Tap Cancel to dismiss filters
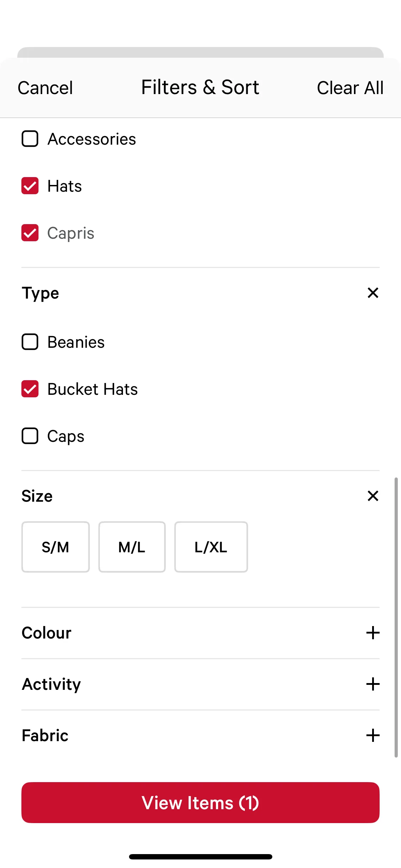401x868 pixels. coord(45,88)
